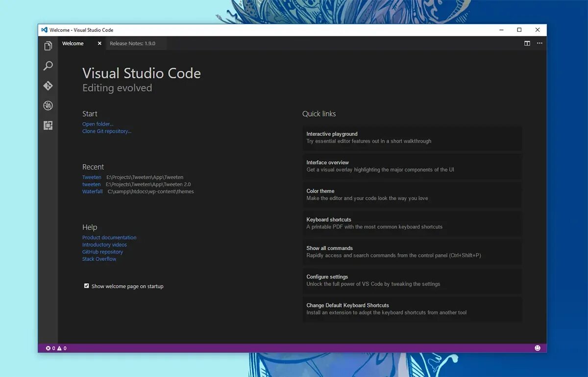The height and width of the screenshot is (377, 588).
Task: Click the feedback smiley in status bar
Action: (538, 348)
